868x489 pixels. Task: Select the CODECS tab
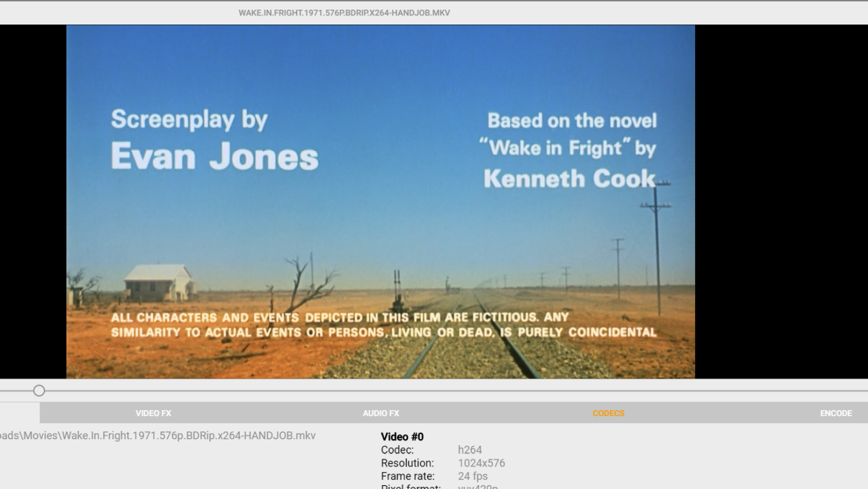(x=609, y=413)
